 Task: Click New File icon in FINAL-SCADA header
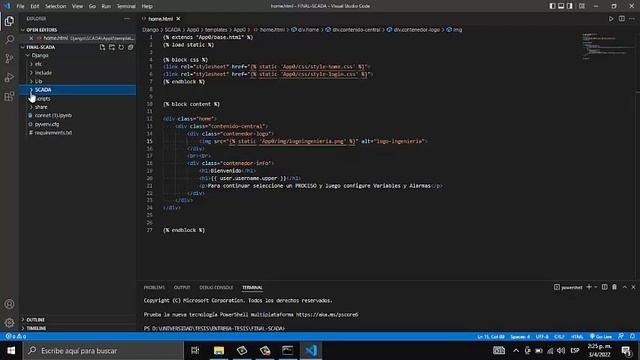coord(102,47)
